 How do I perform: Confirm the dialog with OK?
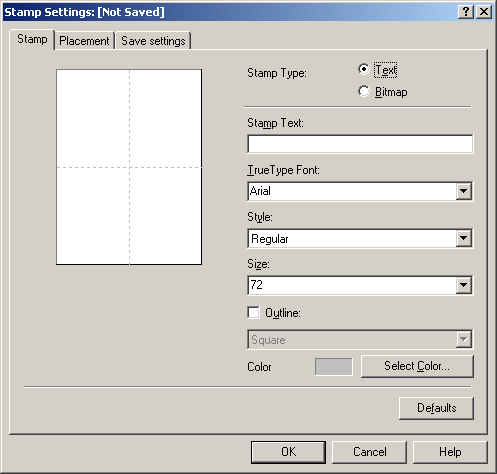click(288, 452)
